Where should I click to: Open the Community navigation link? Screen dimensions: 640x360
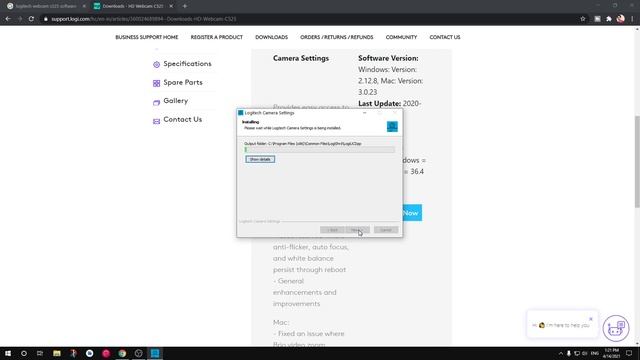pos(401,37)
